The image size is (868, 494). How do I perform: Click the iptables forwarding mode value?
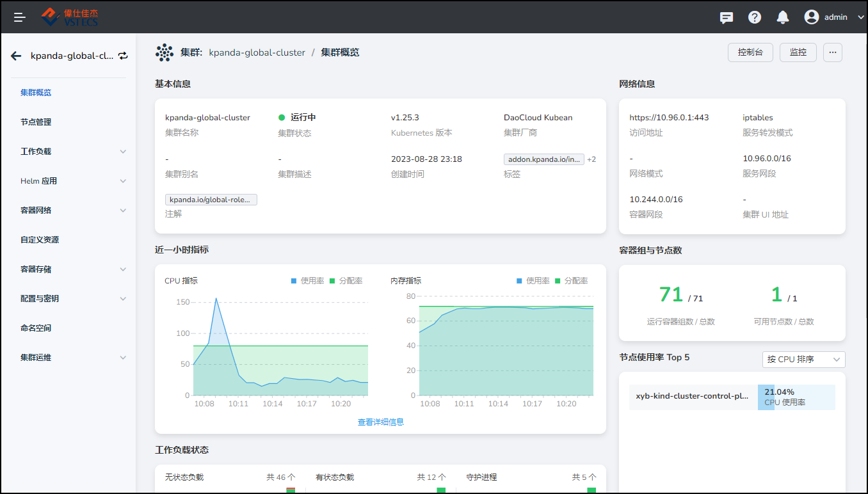(758, 118)
